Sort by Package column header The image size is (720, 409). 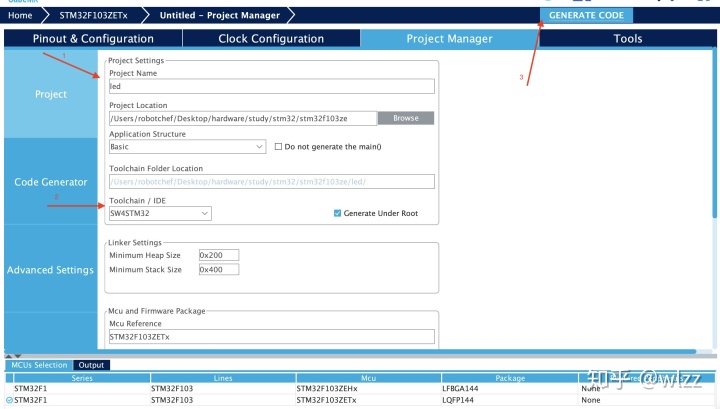click(510, 378)
